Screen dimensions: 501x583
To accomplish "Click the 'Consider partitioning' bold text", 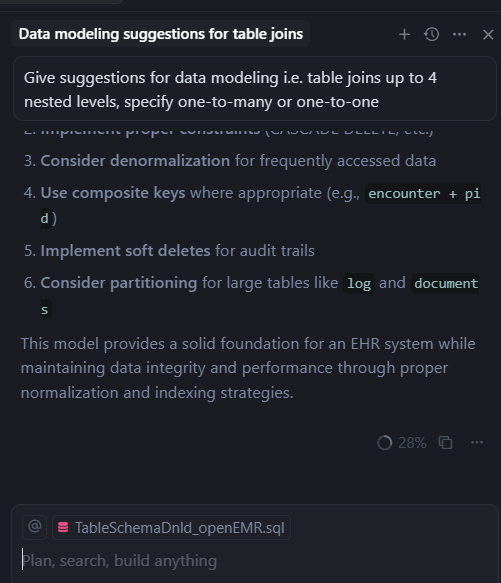I will (119, 283).
